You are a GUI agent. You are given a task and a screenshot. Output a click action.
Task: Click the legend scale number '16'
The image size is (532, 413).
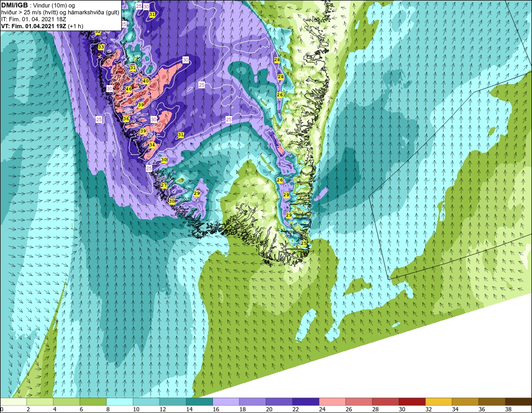pos(216,410)
